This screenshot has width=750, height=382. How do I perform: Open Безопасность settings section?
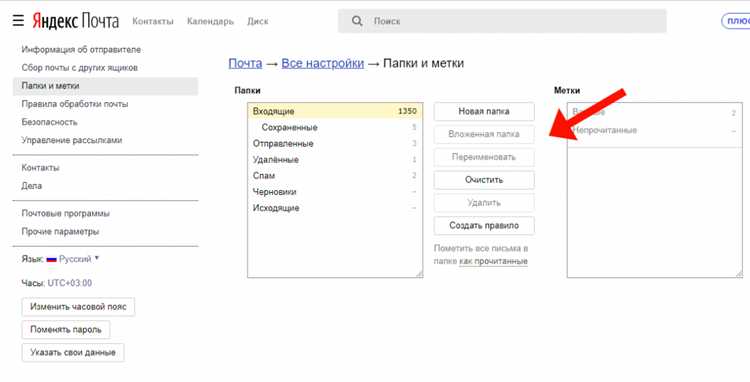(49, 122)
